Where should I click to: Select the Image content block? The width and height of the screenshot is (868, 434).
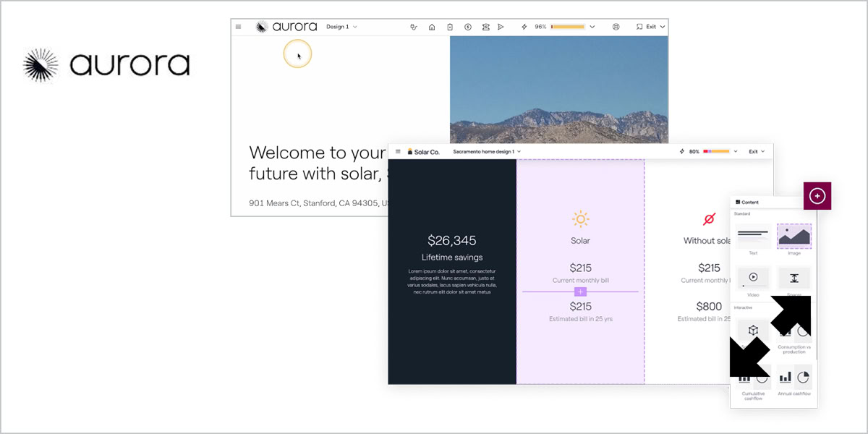(794, 237)
